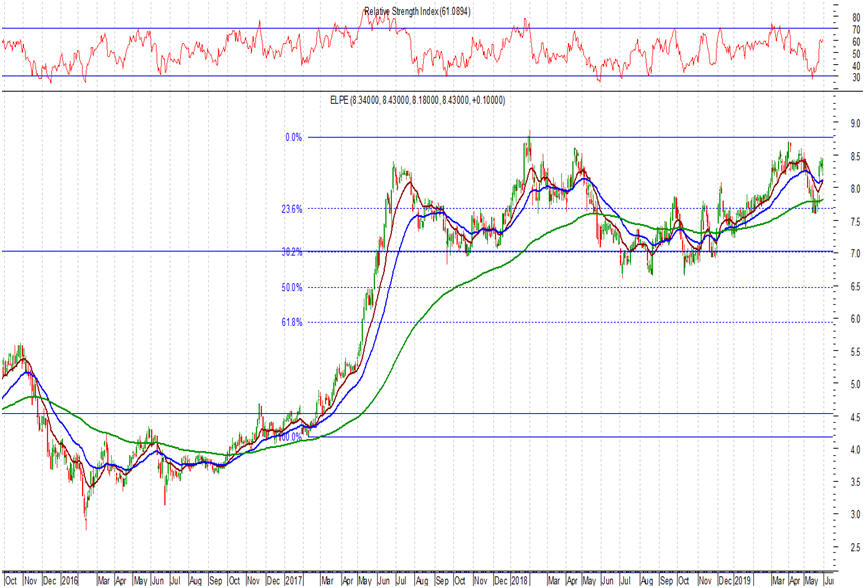Screen dimensions: 865x588
Task: Select the 0.0% Fibonacci level label
Action: tap(293, 137)
